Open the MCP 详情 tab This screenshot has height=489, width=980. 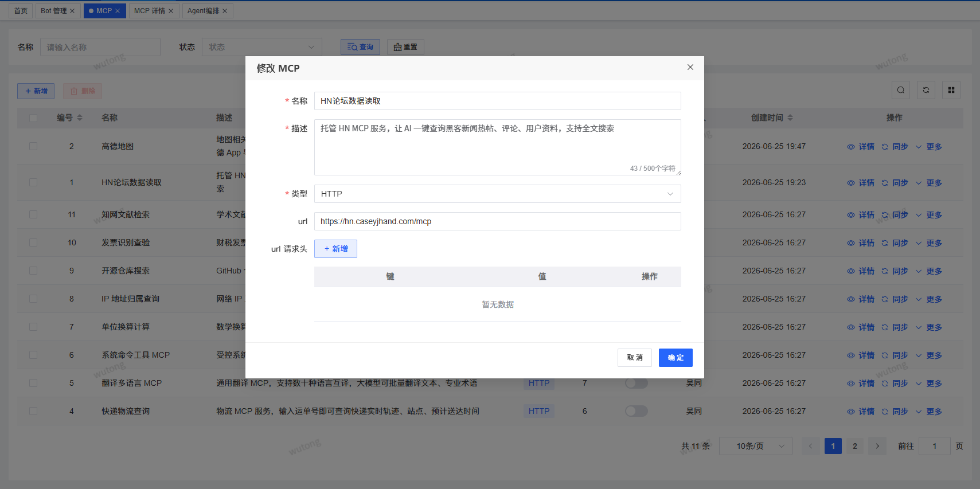(x=149, y=11)
